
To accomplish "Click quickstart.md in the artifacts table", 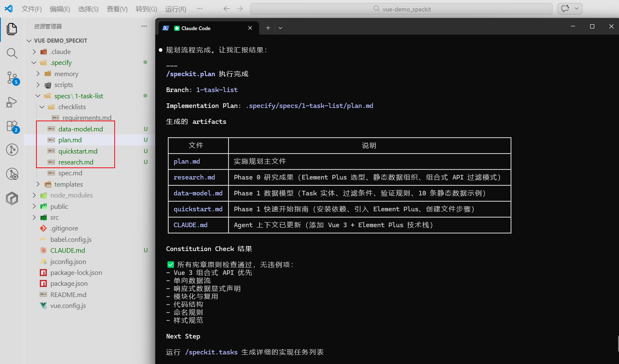I will click(198, 209).
